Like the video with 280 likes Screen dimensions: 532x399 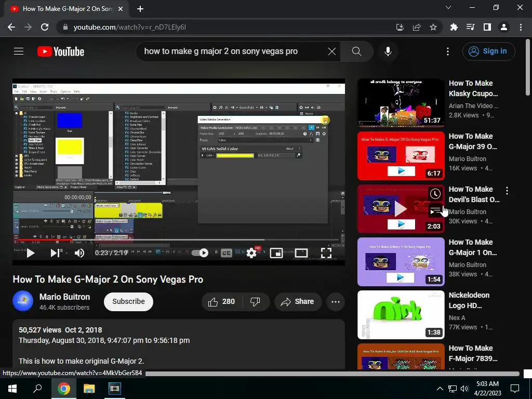[x=221, y=302]
